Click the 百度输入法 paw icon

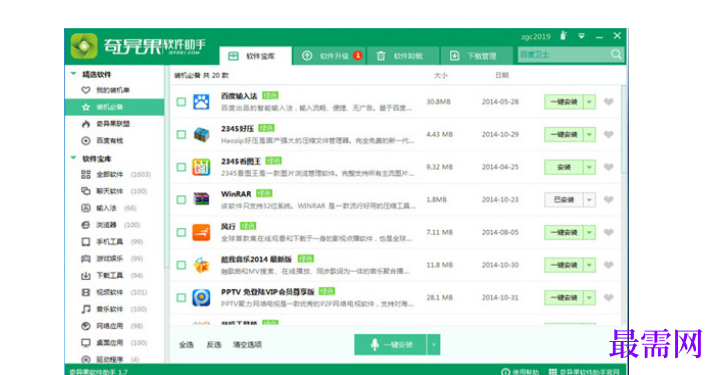tap(201, 102)
